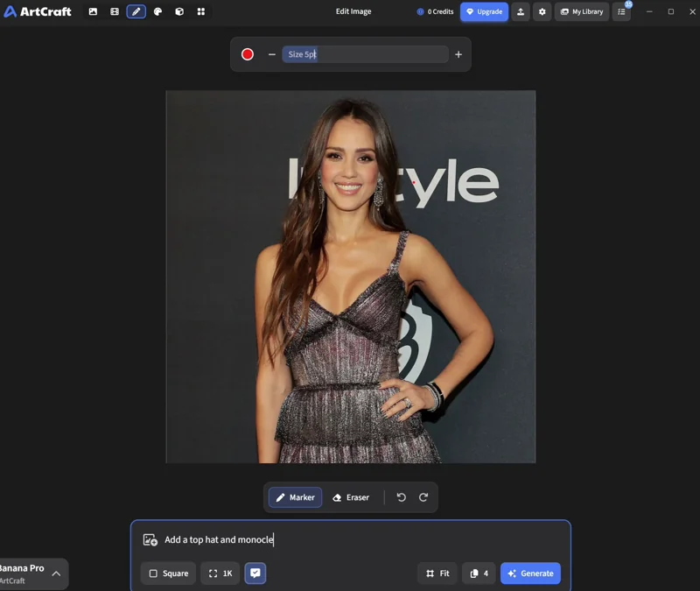Screen dimensions: 700x591
Task: Maximize the ArtCraft window
Action: click(x=671, y=11)
